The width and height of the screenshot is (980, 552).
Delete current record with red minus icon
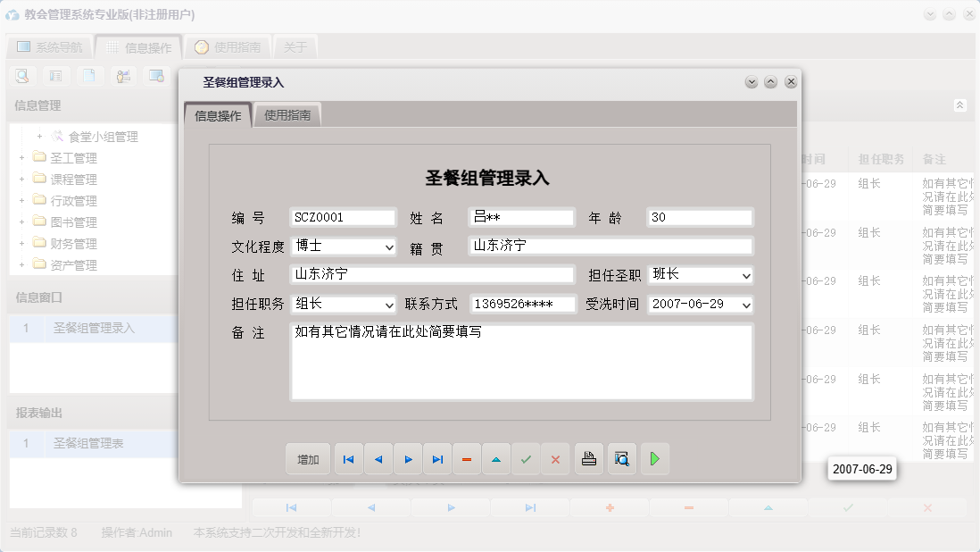tap(467, 458)
